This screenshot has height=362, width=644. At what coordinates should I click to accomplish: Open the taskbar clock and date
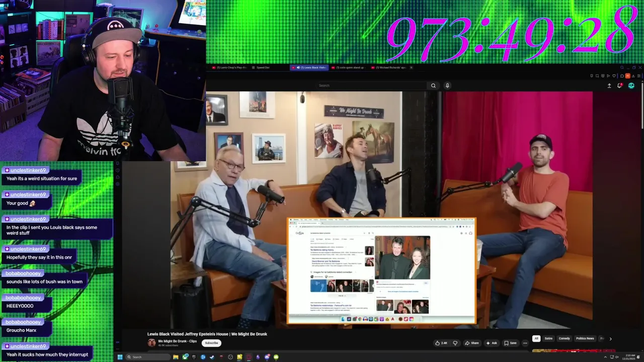[x=628, y=357]
